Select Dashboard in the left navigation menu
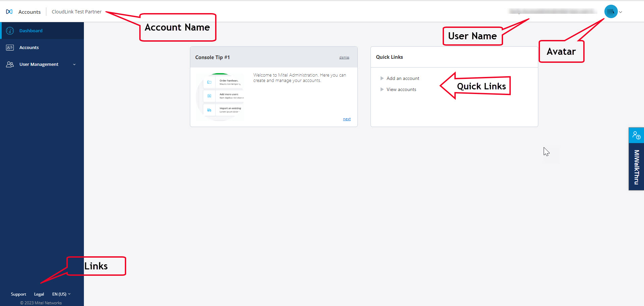The image size is (644, 306). coord(31,31)
